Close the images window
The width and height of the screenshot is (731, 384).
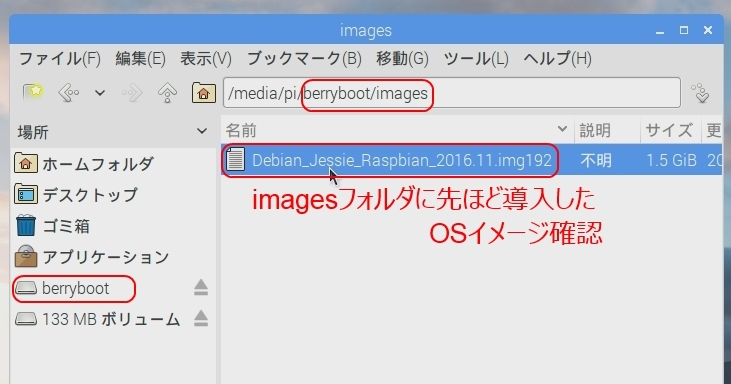[x=708, y=30]
